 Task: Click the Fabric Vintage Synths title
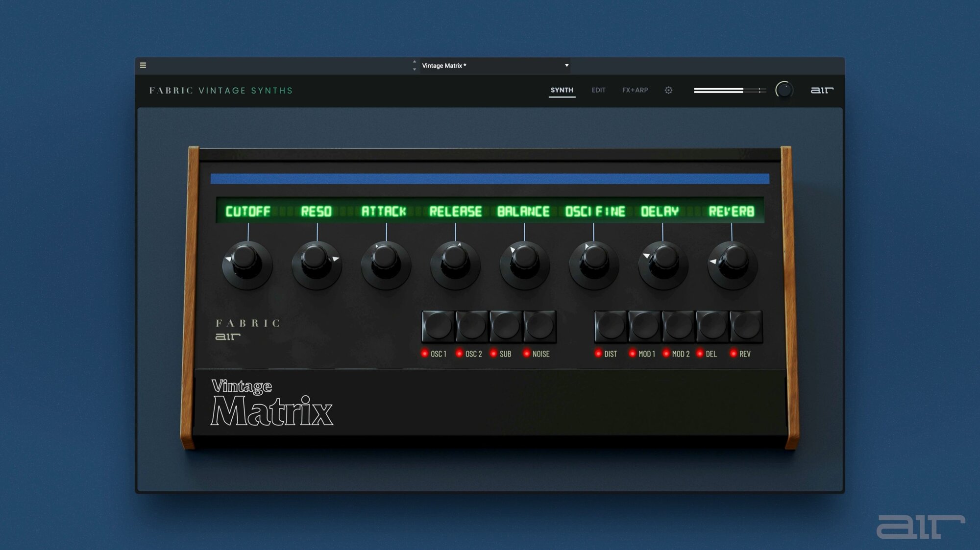point(221,91)
